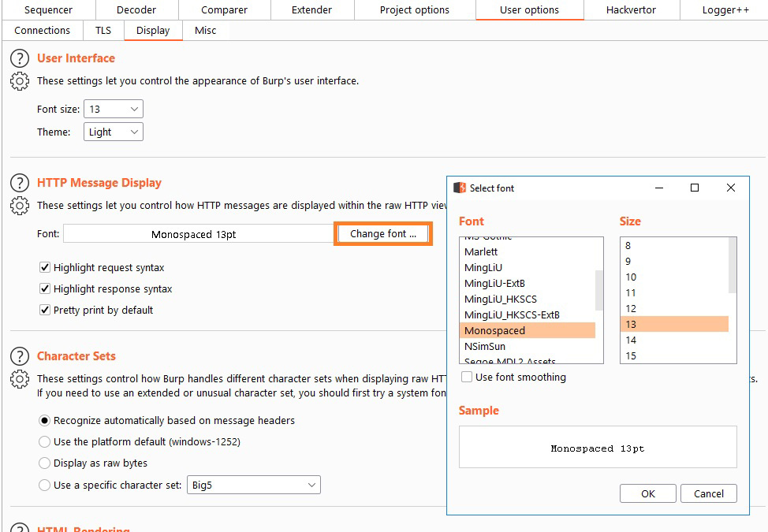Click Burp logo in Select font dialog
This screenshot has width=768, height=532.
460,188
